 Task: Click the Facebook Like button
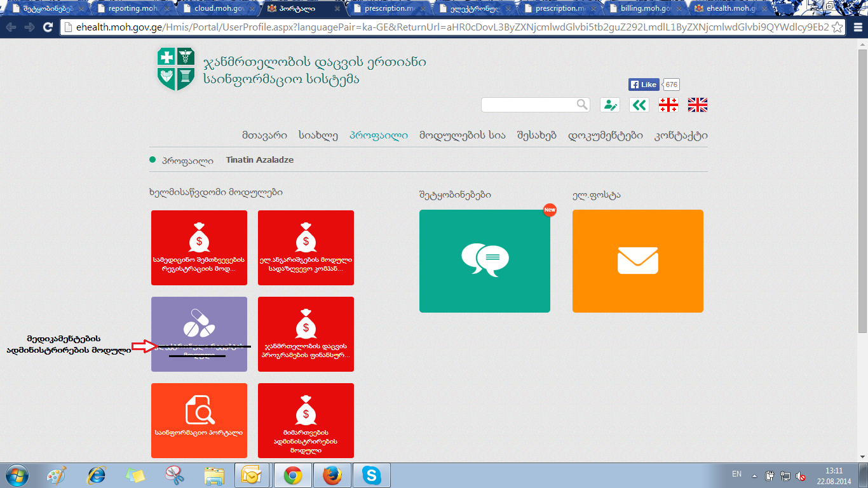644,85
